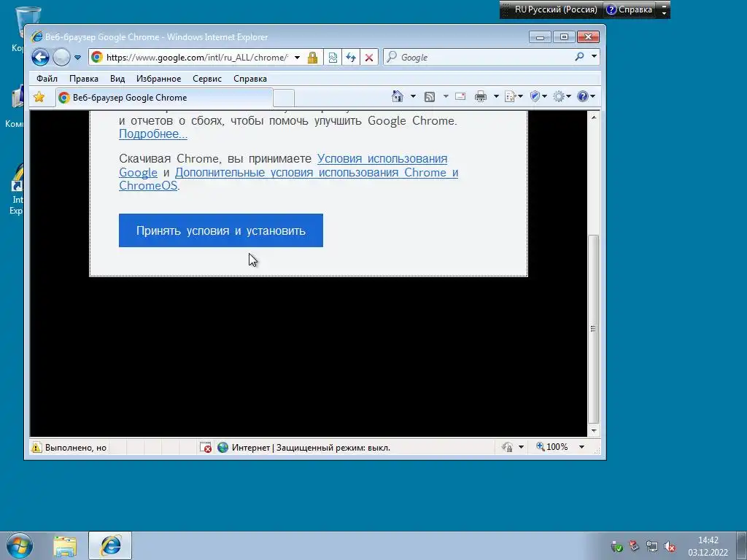The height and width of the screenshot is (560, 747).
Task: Click the Интернет zone globe icon
Action: 222,447
